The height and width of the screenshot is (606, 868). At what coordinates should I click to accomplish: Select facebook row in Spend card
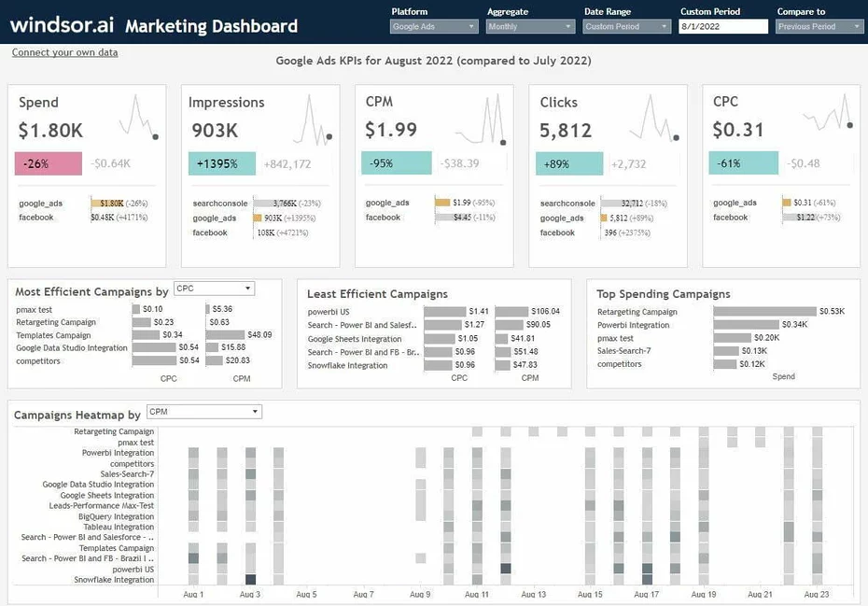coord(84,218)
